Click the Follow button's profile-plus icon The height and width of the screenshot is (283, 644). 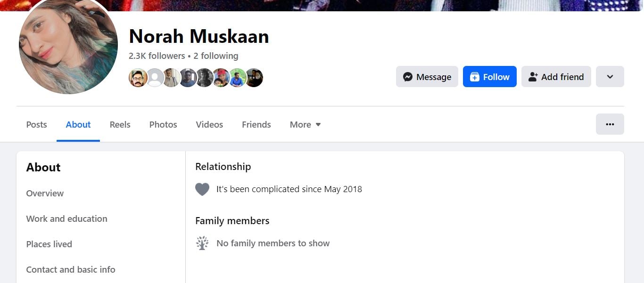[x=476, y=76]
